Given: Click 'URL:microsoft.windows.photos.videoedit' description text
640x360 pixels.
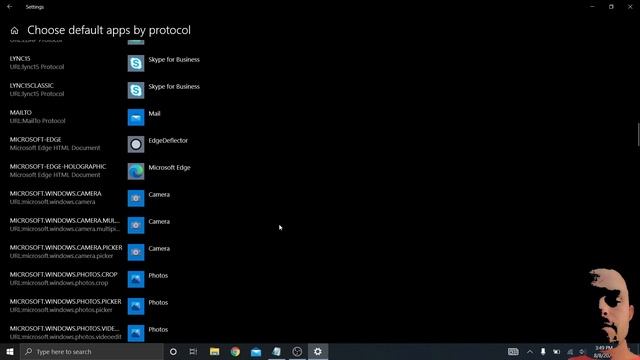Looking at the screenshot, I should (66, 337).
